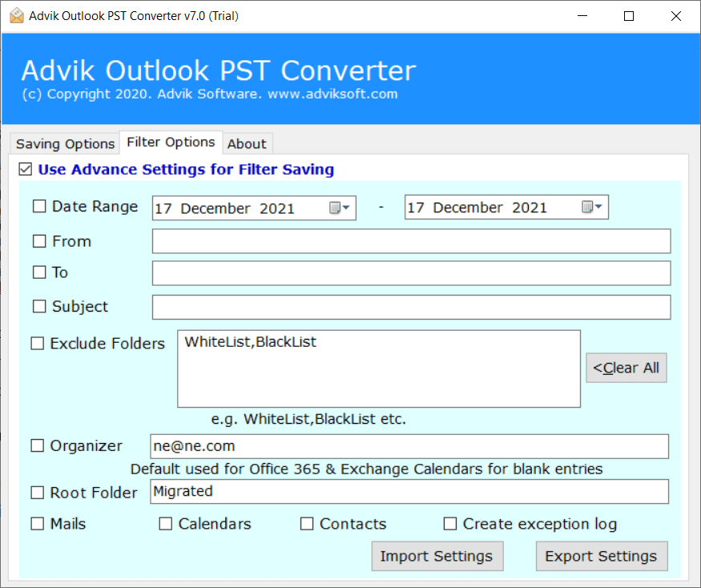
Task: Uncheck Use Advance Settings for Filter Saving
Action: tap(26, 170)
